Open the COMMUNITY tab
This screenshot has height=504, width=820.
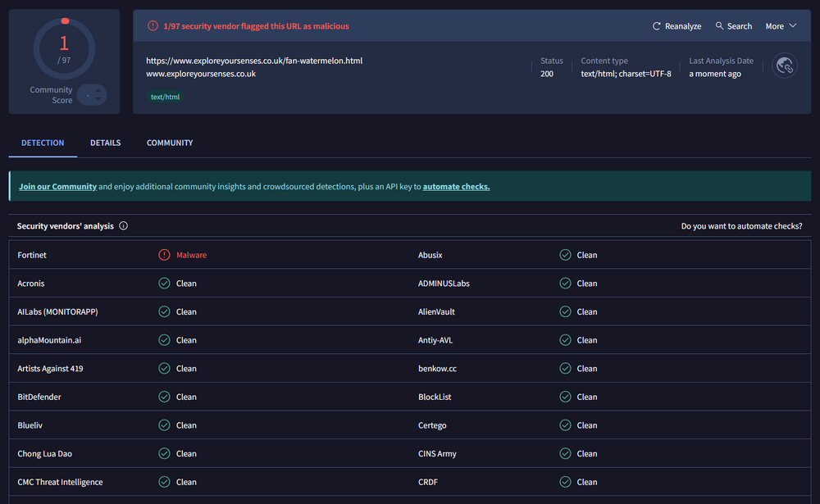point(170,143)
